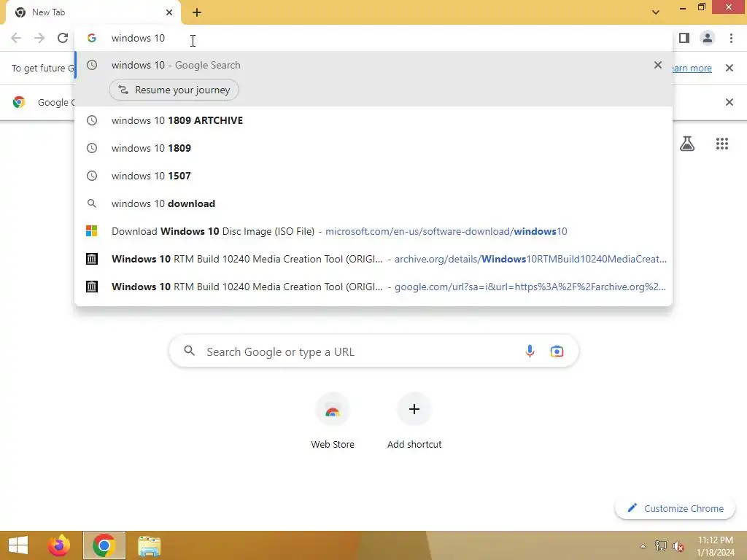
Task: Click the Customize Chrome button
Action: (x=675, y=508)
